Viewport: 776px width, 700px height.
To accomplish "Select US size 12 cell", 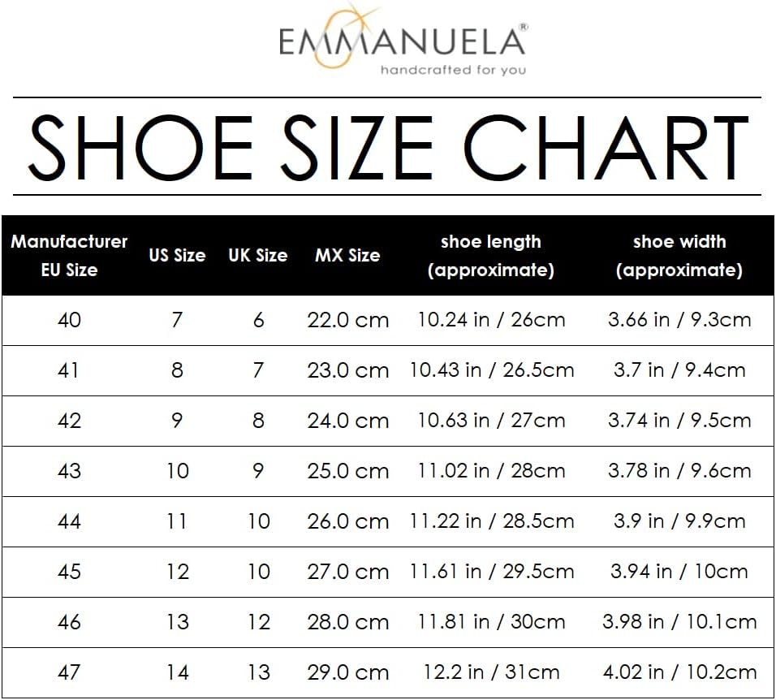I will pos(178,572).
